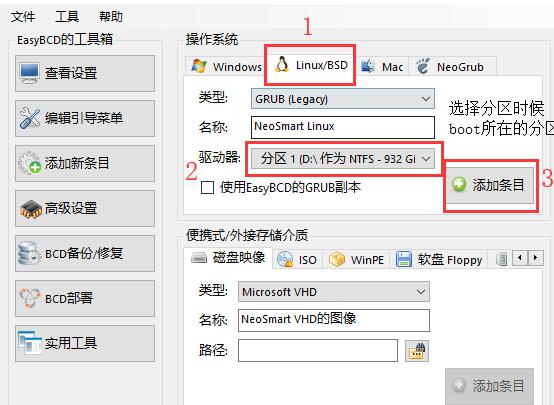The height and width of the screenshot is (405, 554).
Task: Click 实用工具 windows icon
Action: point(30,343)
